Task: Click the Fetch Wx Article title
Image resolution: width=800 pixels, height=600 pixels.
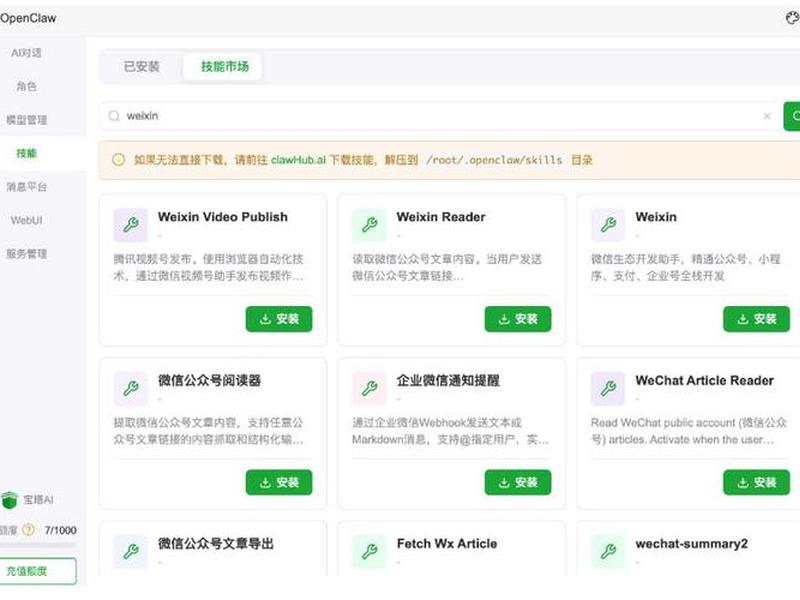Action: tap(446, 544)
